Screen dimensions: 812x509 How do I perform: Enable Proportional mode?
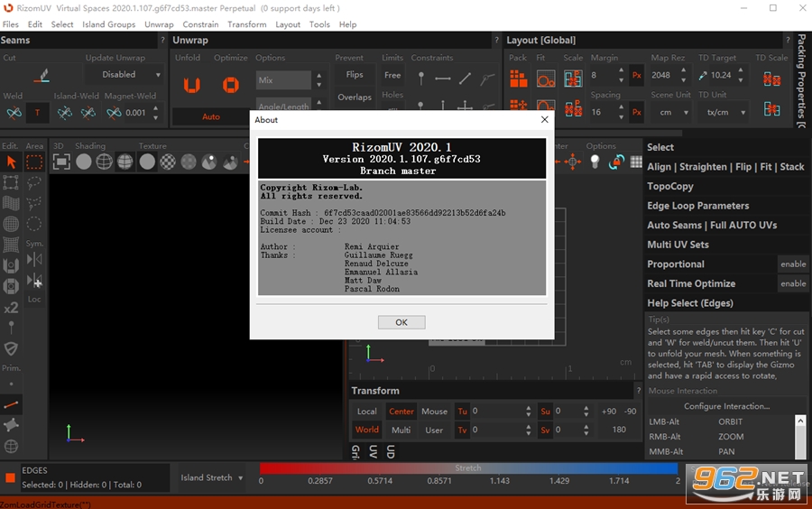click(x=793, y=264)
